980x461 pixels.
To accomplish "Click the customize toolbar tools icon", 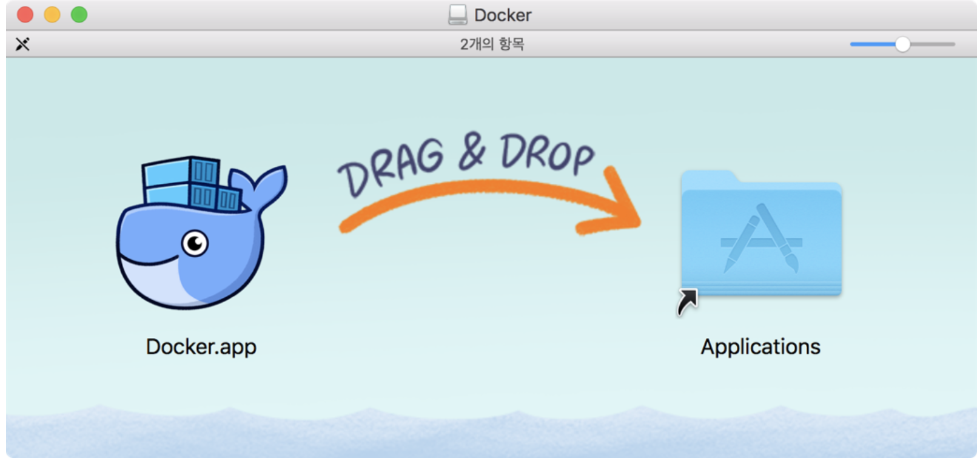I will tap(22, 44).
